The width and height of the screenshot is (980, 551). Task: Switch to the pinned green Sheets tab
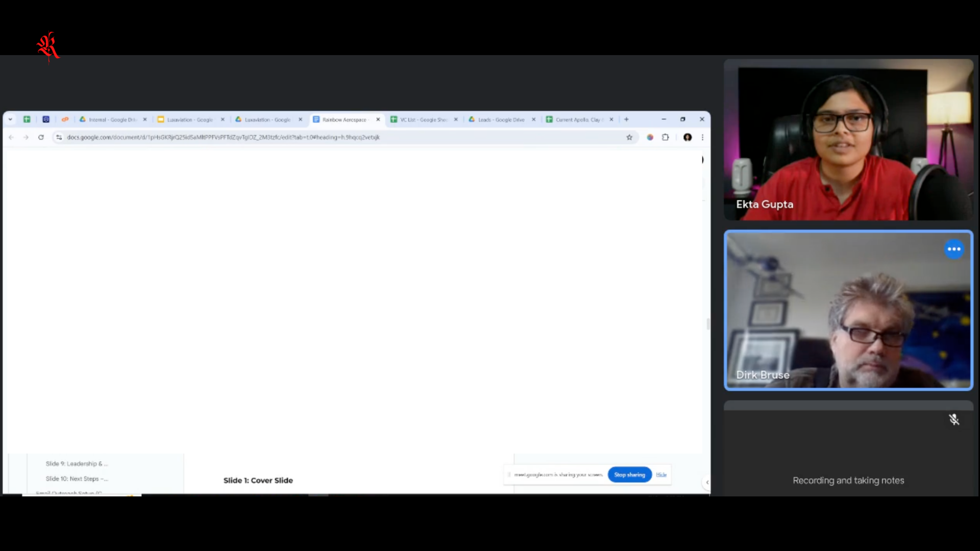pyautogui.click(x=27, y=119)
